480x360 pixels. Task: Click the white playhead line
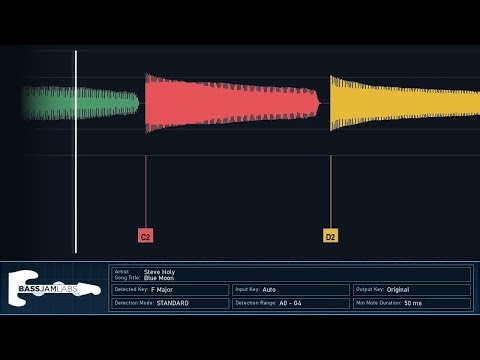[76, 152]
